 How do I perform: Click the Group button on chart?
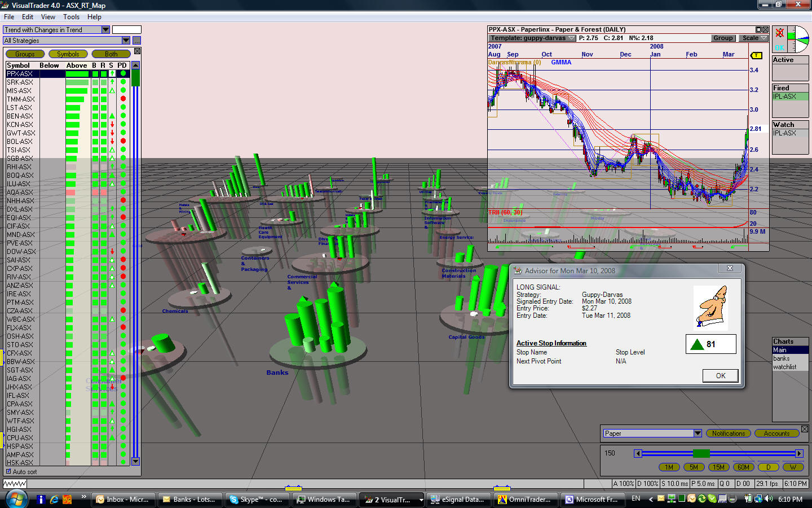click(723, 38)
